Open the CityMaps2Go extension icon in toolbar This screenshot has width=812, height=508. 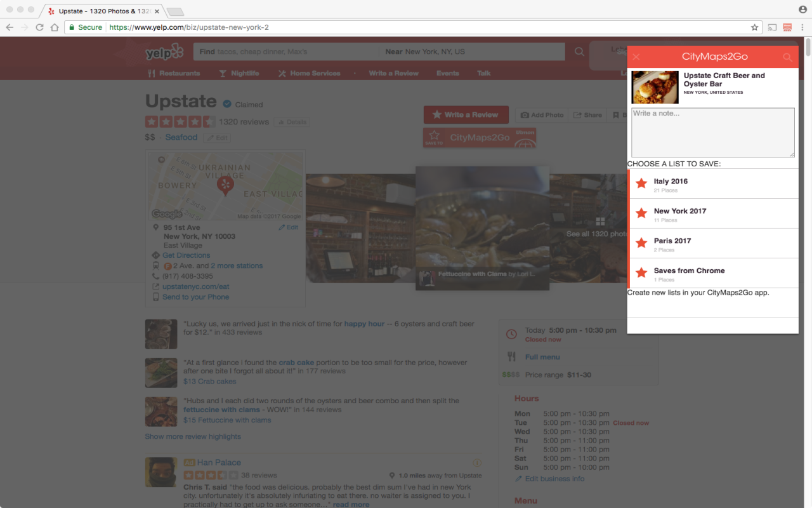787,27
